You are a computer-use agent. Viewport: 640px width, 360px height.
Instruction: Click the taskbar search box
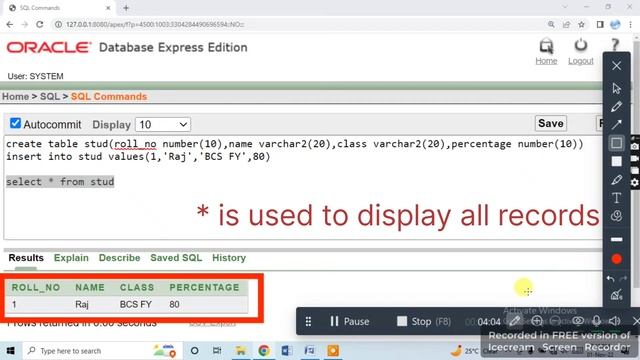(x=102, y=351)
